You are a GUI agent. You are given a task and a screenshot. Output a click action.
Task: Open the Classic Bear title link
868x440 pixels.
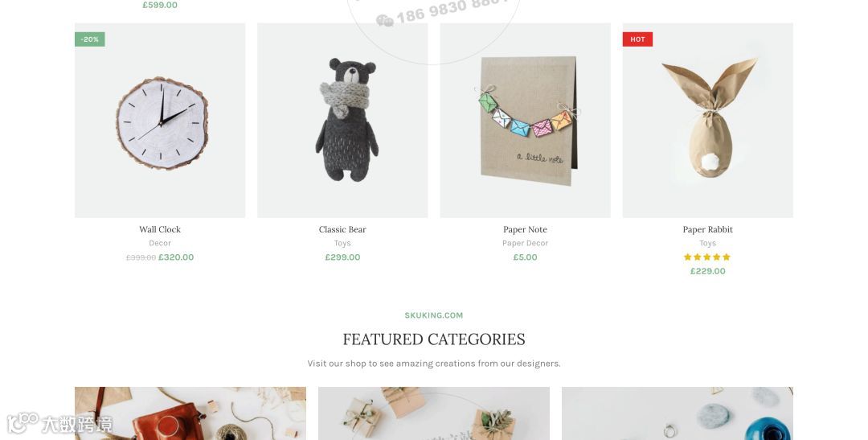[x=342, y=229]
